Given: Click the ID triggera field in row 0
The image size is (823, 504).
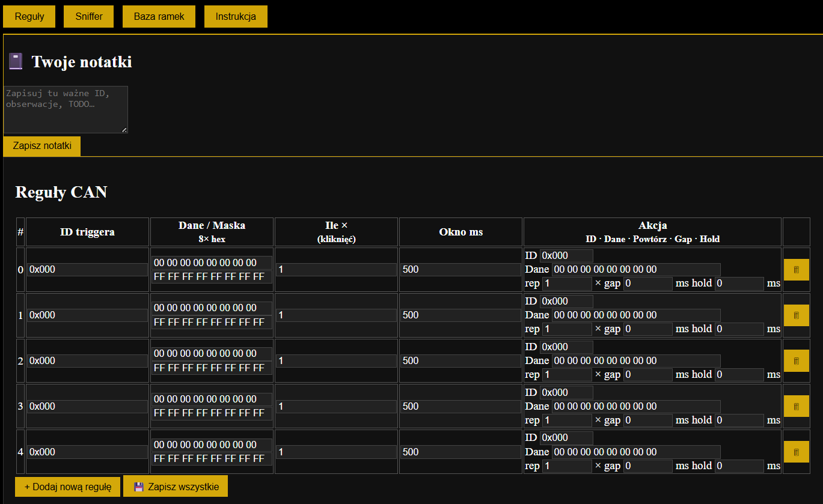Looking at the screenshot, I should [x=87, y=270].
